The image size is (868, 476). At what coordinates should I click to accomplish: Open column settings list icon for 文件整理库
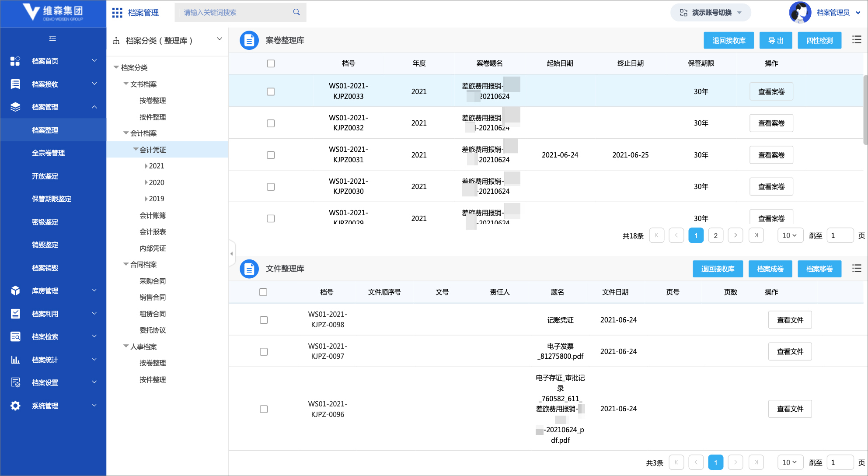click(857, 268)
